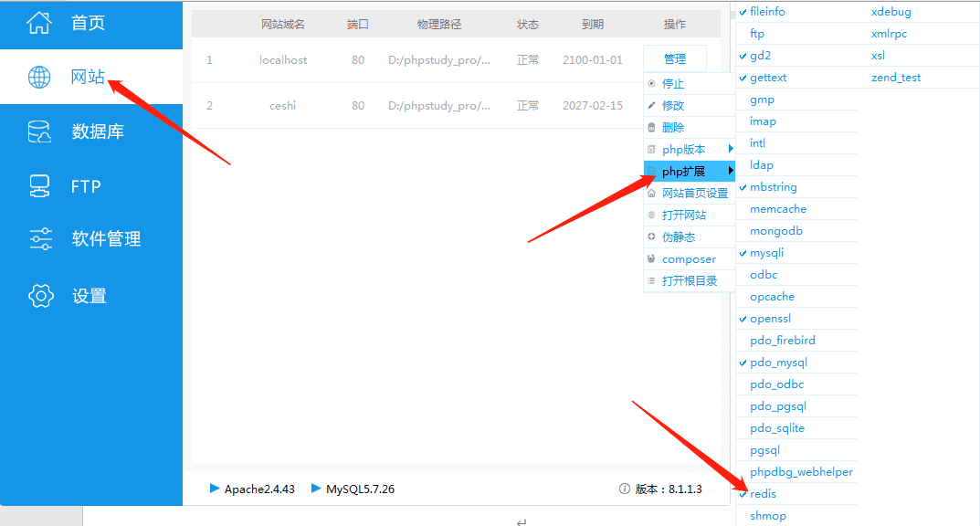980x526 pixels.
Task: Click the 版本：8.1.1.3 status text
Action: click(669, 489)
